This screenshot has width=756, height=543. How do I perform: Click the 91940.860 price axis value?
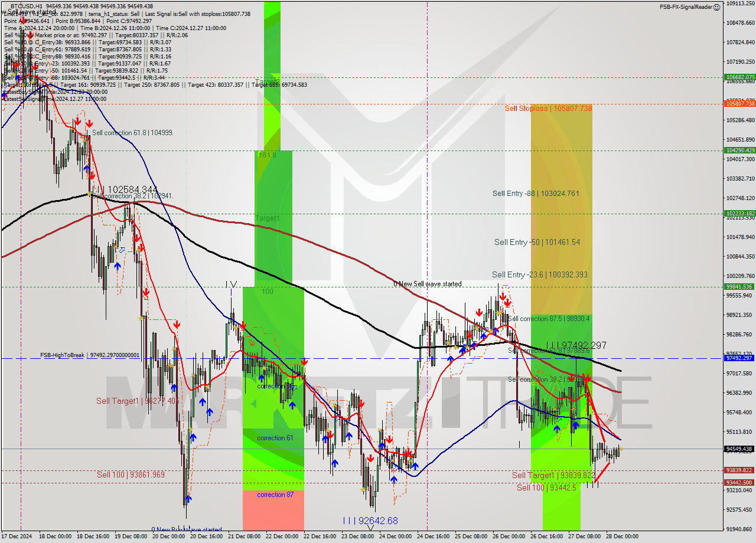tap(740, 529)
